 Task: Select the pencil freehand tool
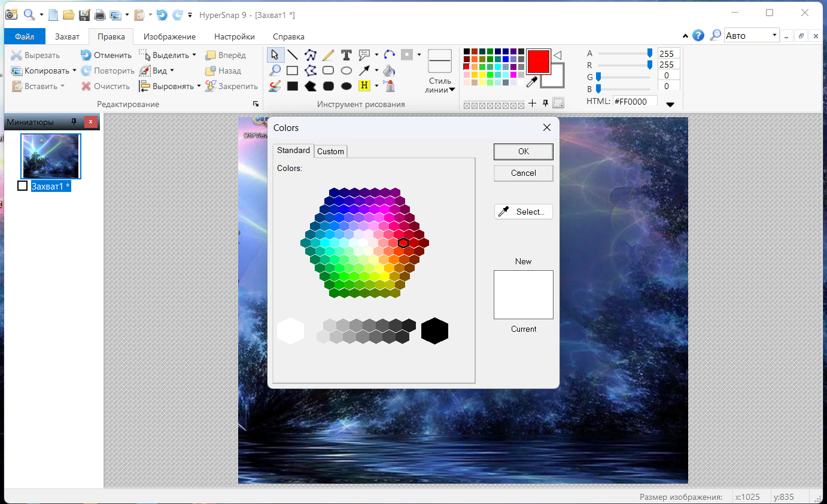pyautogui.click(x=328, y=55)
